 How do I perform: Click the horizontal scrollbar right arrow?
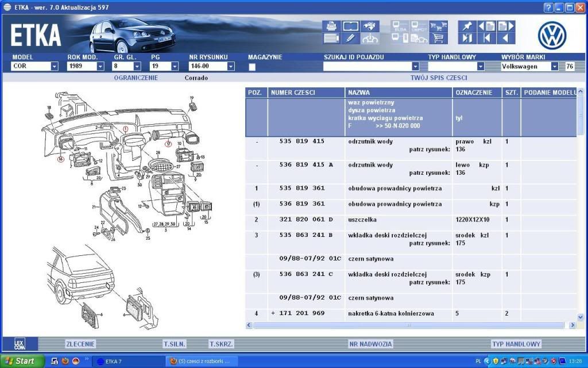[x=572, y=325]
